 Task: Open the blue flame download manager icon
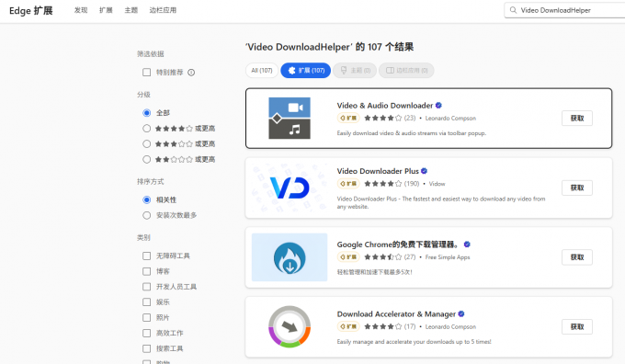290,257
